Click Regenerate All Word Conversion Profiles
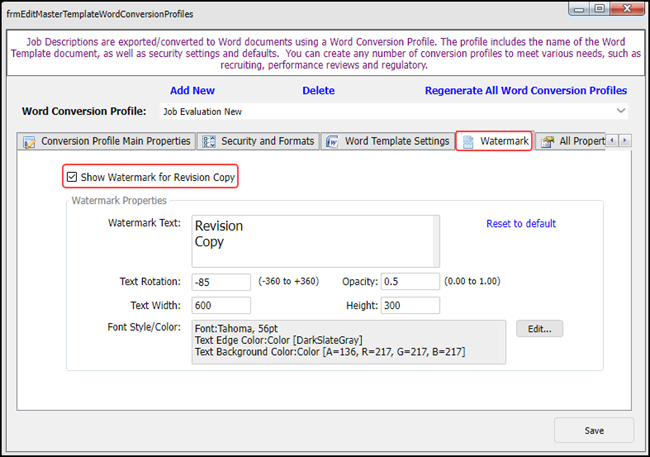The image size is (650, 457). (526, 90)
